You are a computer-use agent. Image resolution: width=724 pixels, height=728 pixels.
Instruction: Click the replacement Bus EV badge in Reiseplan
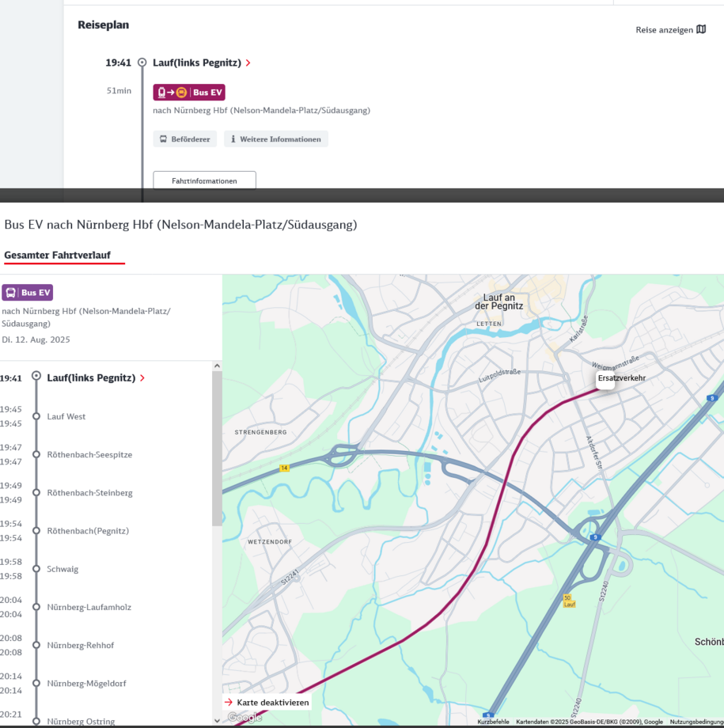coord(189,93)
